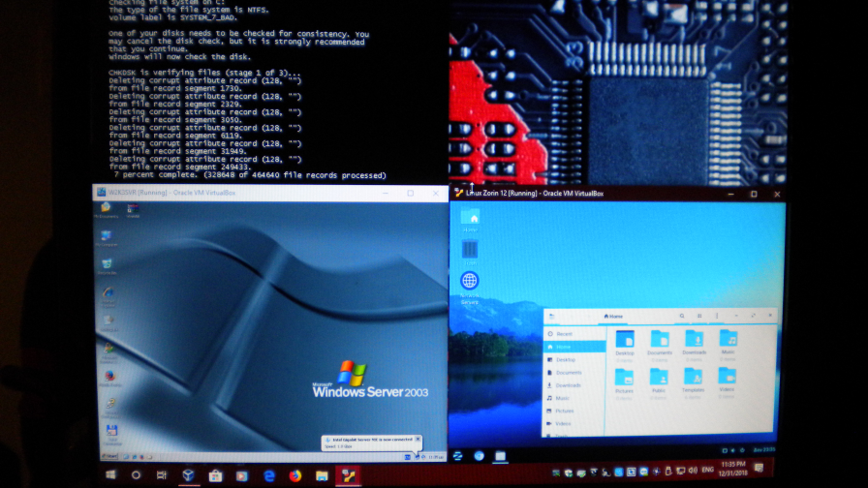Screen dimensions: 868x488
Task: Click Recycle Bin on Server 2003 desktop
Action: click(x=107, y=266)
